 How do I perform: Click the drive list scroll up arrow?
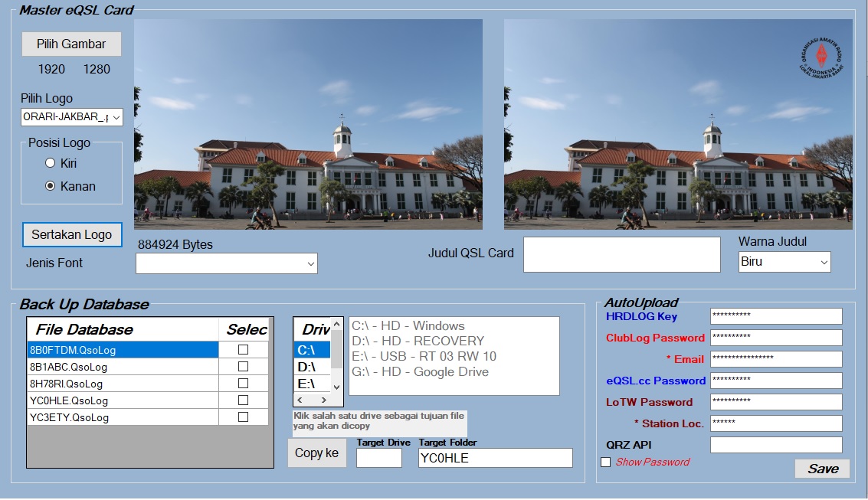tap(336, 324)
